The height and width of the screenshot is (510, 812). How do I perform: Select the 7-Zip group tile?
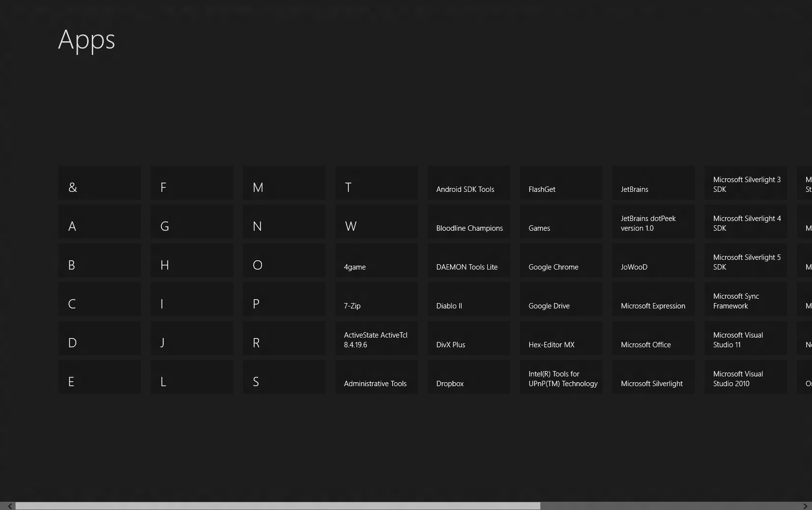377,299
